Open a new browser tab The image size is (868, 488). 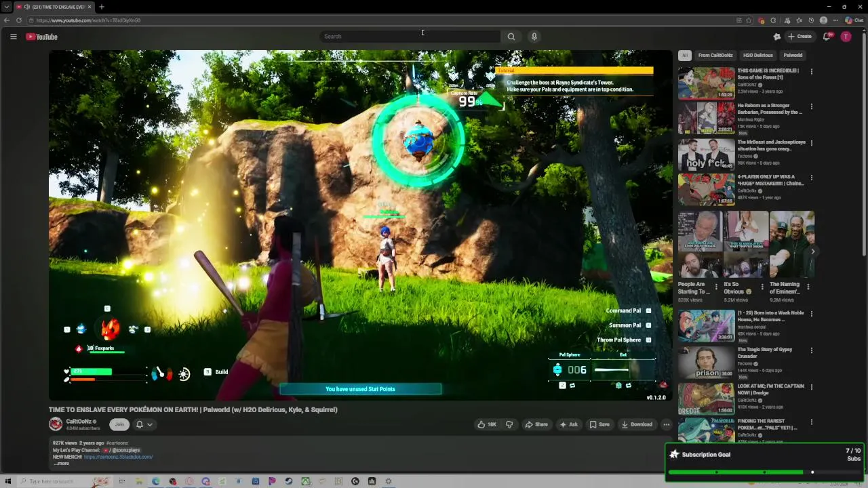(x=101, y=7)
